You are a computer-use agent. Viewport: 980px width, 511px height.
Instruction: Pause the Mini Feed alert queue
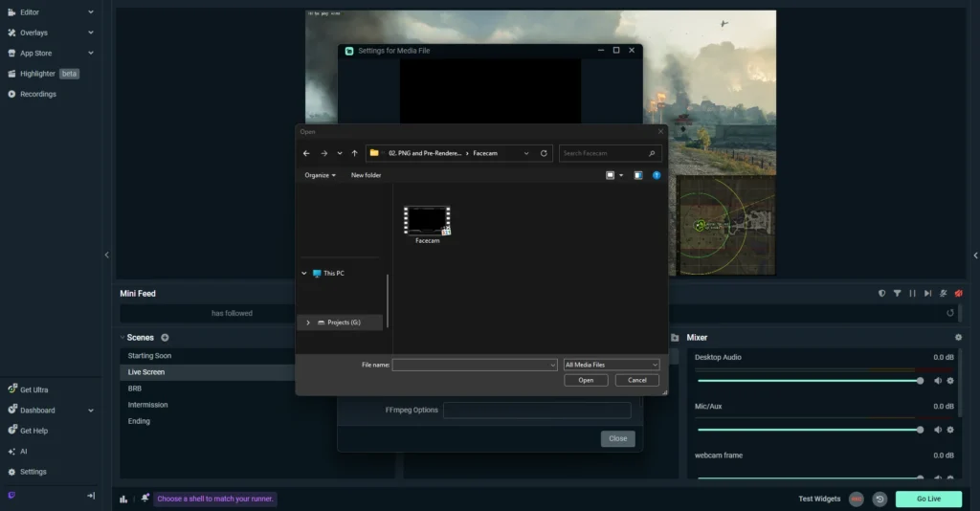(x=912, y=293)
